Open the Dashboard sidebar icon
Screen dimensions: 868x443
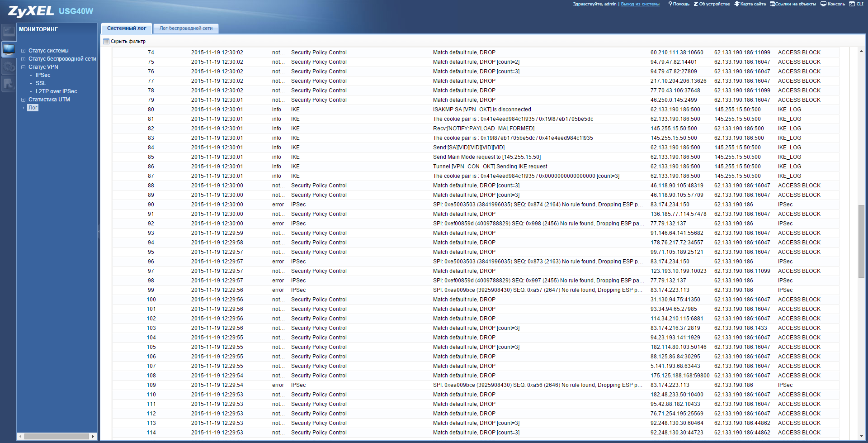point(9,31)
